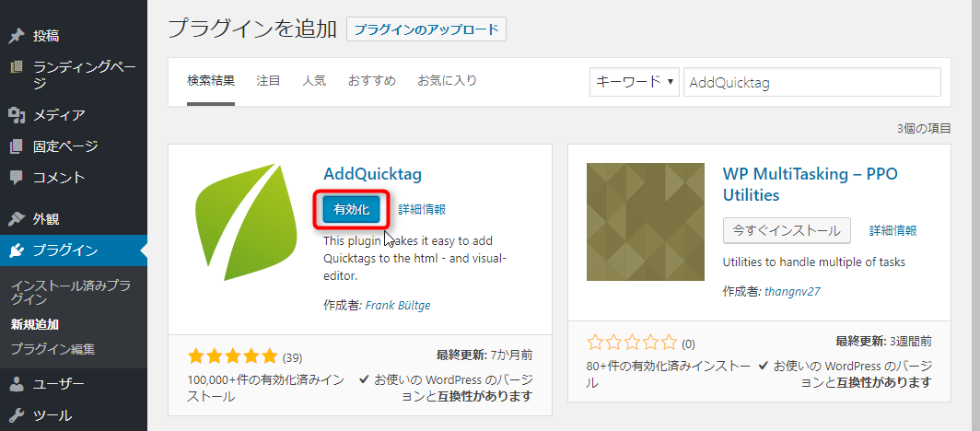980x431 pixels.
Task: Click 最終更新: 7か月前 text
Action: point(484,356)
